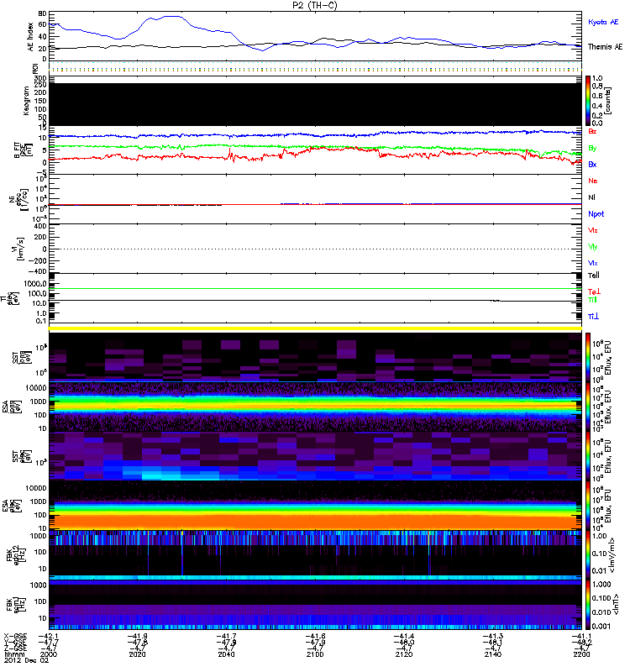Click the 2020 time tick label

(x=137, y=654)
